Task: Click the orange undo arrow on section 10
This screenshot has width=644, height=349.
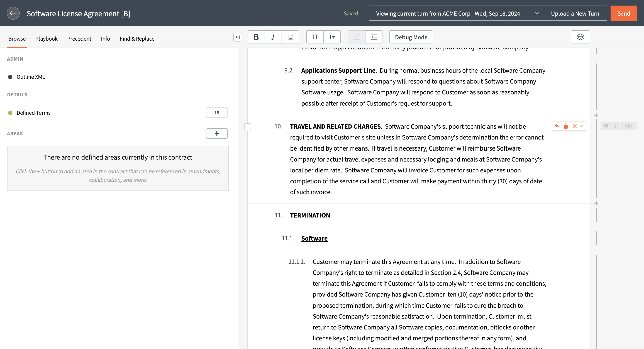Action: pyautogui.click(x=557, y=126)
